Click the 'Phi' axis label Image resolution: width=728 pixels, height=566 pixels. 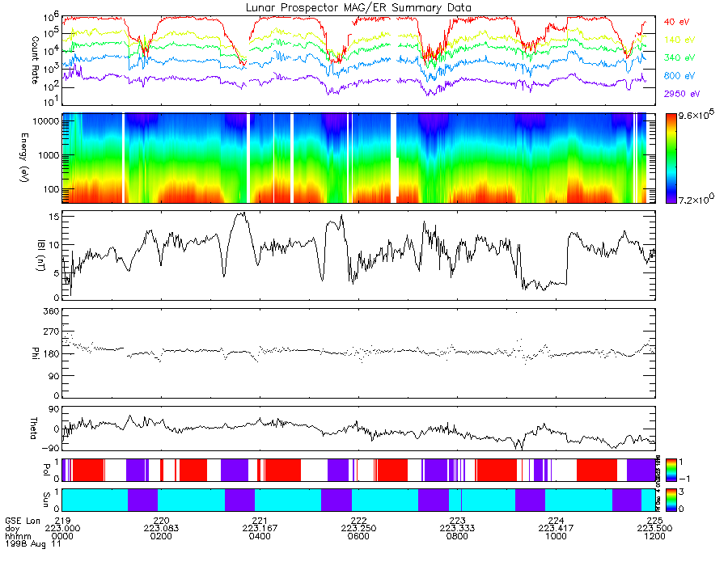35,353
